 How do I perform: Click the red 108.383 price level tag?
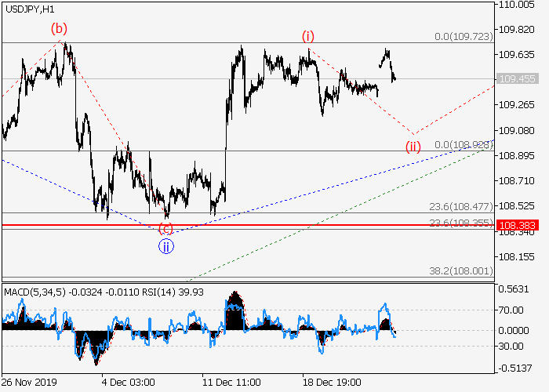[517, 226]
